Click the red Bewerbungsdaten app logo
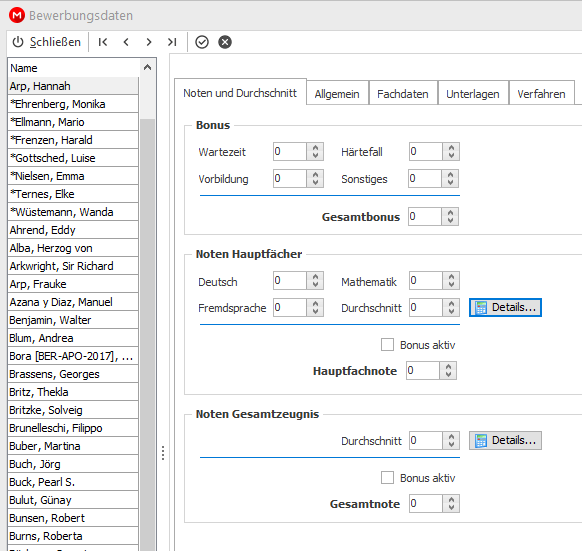582x551 pixels. click(17, 16)
